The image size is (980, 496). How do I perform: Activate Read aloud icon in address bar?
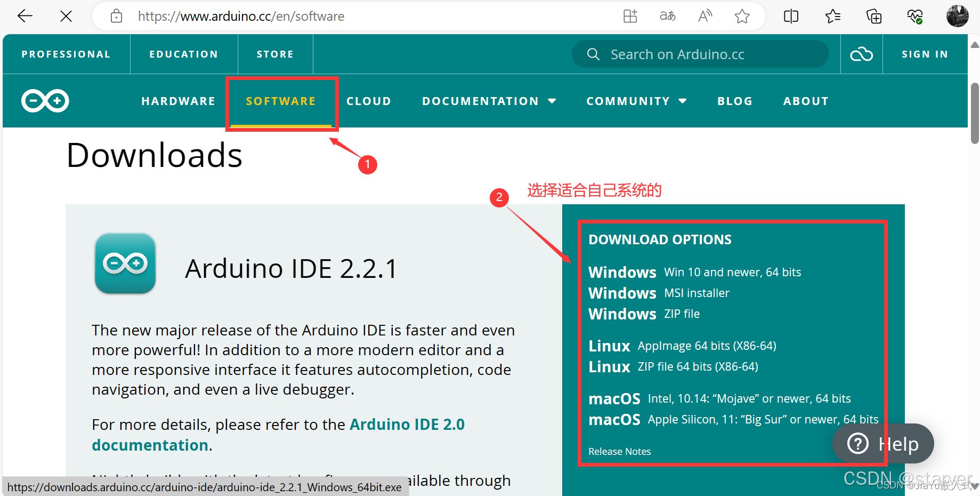tap(705, 17)
